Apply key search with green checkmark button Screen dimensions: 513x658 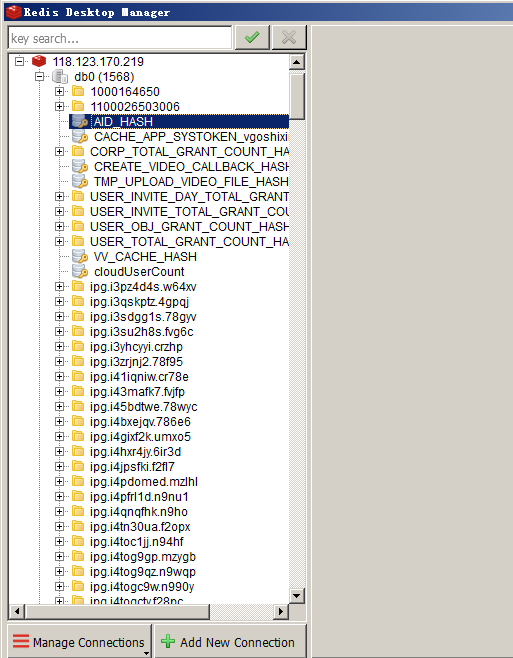click(x=252, y=37)
